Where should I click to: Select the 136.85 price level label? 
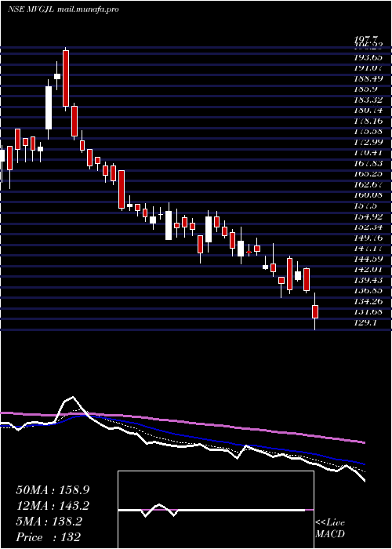click(368, 291)
